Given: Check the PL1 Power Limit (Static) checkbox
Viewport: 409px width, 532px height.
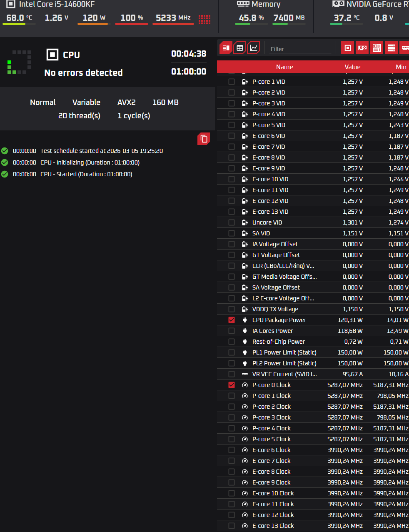Looking at the screenshot, I should (x=232, y=352).
